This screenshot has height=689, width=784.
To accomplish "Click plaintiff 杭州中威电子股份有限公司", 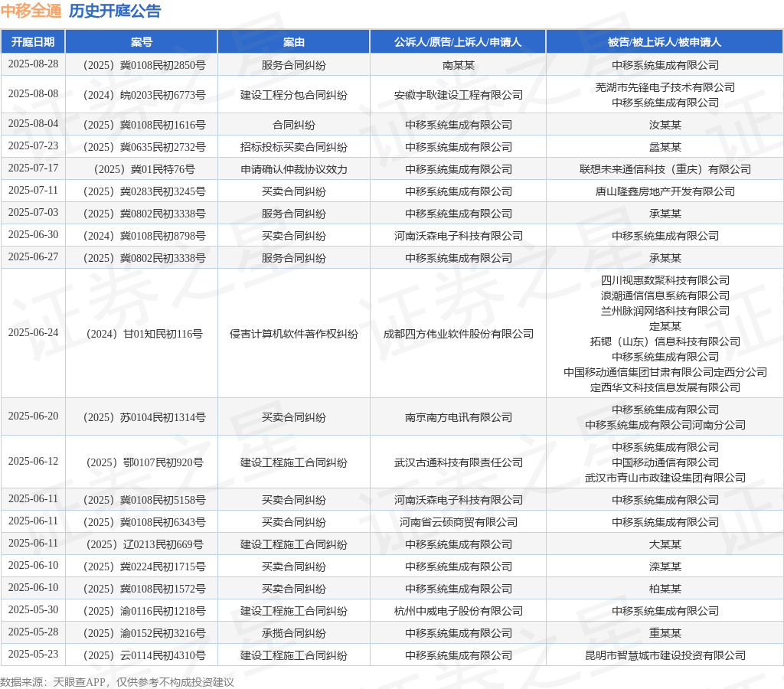I will 458,610.
